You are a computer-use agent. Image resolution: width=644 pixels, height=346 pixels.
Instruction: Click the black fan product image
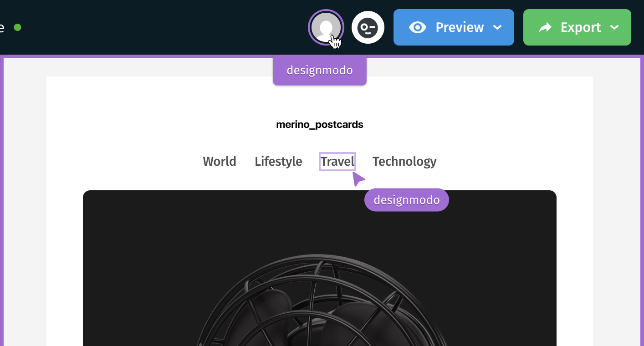[x=320, y=268]
